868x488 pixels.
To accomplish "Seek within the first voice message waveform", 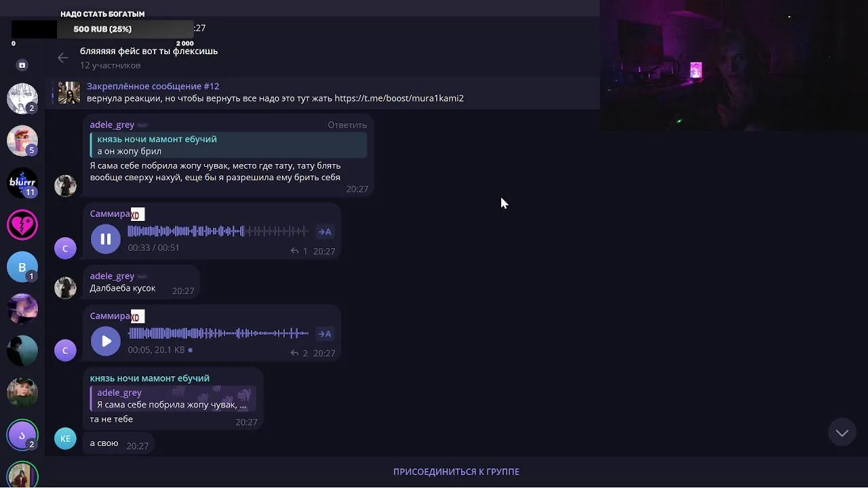I will pyautogui.click(x=218, y=231).
